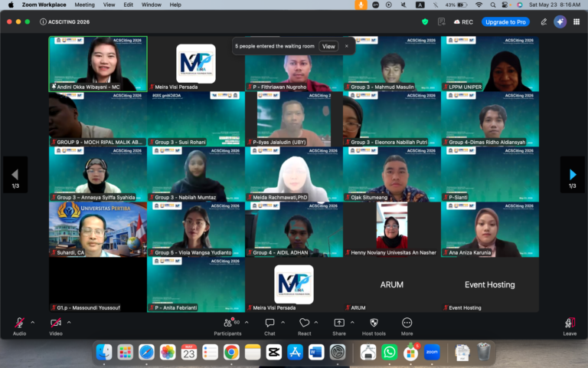
Task: Expand the Share options chevron
Action: coord(352,322)
